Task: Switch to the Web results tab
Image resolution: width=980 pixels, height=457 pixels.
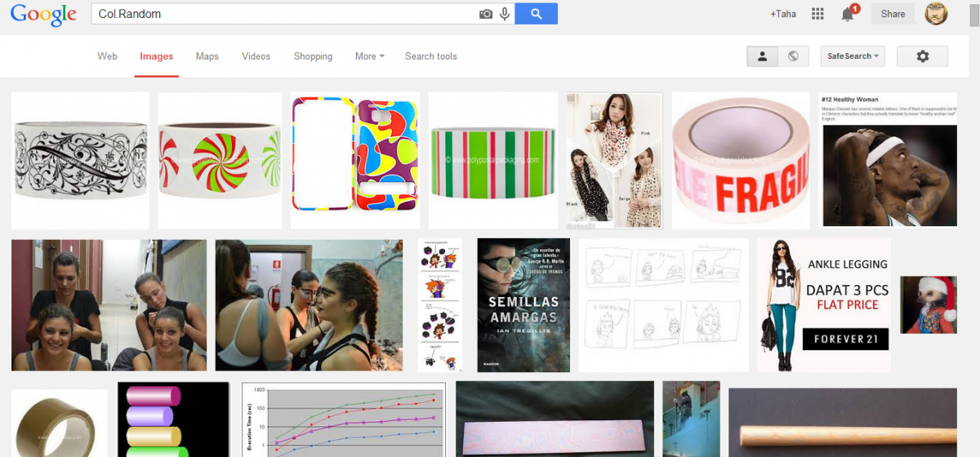Action: tap(107, 56)
